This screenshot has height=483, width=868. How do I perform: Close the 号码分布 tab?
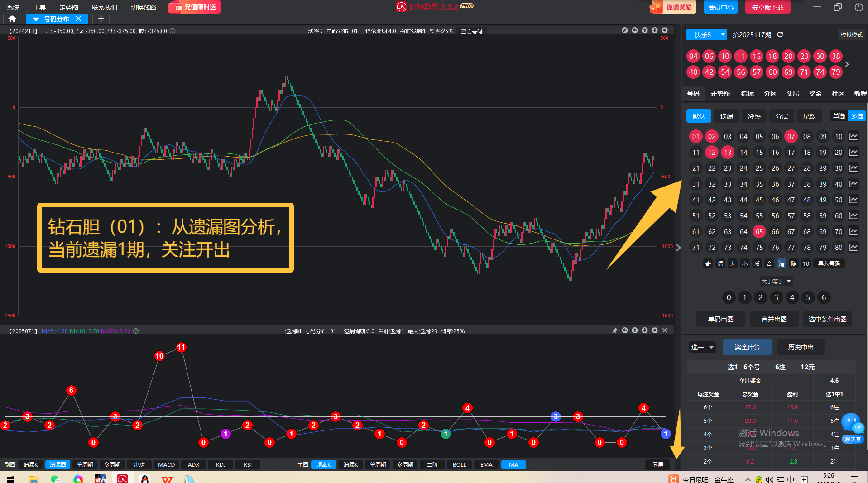(78, 19)
